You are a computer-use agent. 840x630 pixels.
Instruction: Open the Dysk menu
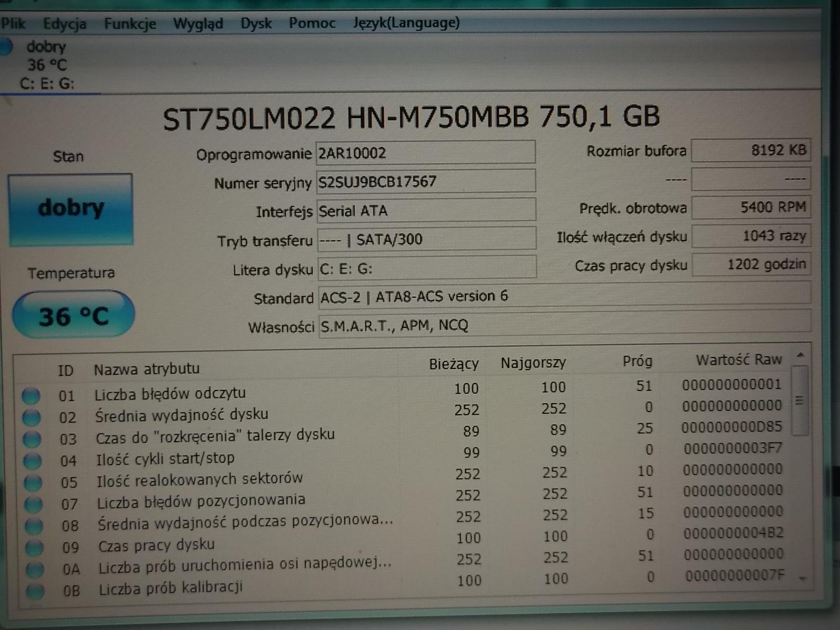coord(256,24)
